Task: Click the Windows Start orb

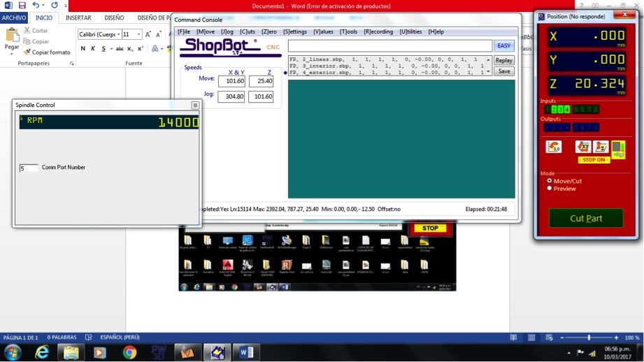Action: pos(13,352)
